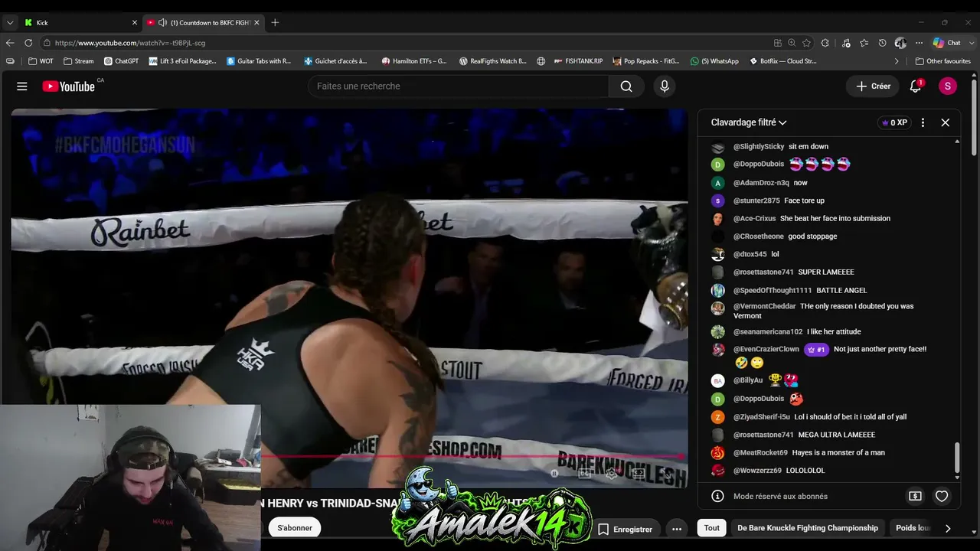Open the Lift 3 eFoil Package bookmark
This screenshot has height=551, width=980.
183,61
